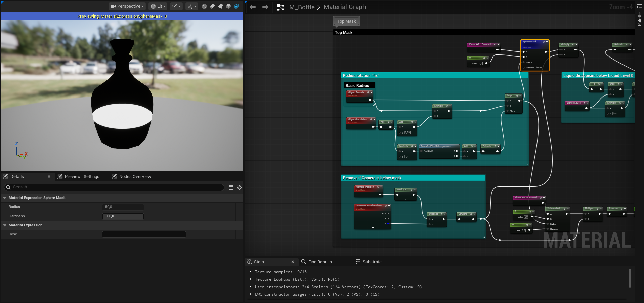Click the blue custom preview mesh icon

tap(237, 6)
